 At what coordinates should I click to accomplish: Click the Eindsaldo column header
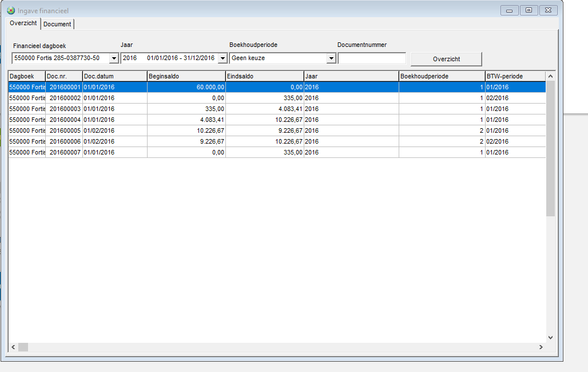[x=264, y=76]
